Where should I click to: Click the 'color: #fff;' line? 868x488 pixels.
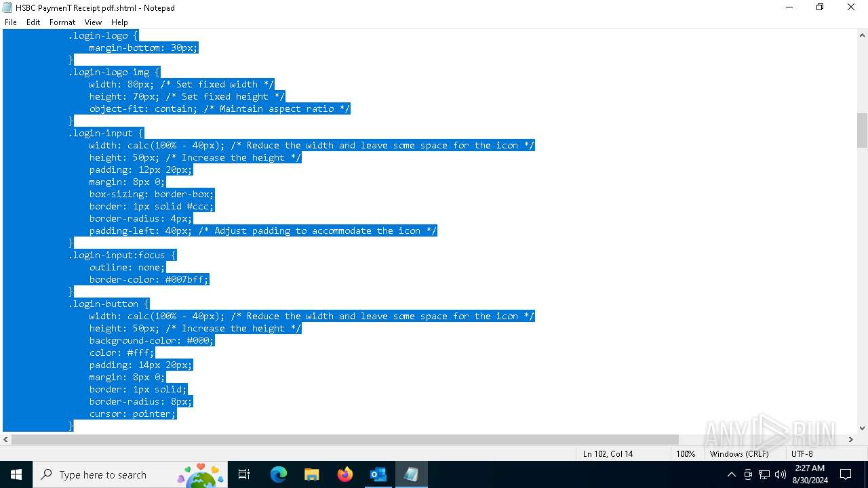[122, 352]
